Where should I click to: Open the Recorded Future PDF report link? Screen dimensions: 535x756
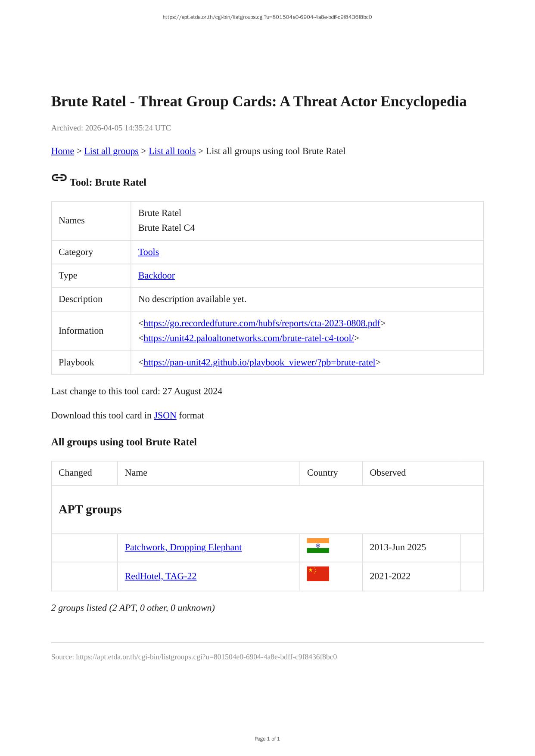coord(261,323)
